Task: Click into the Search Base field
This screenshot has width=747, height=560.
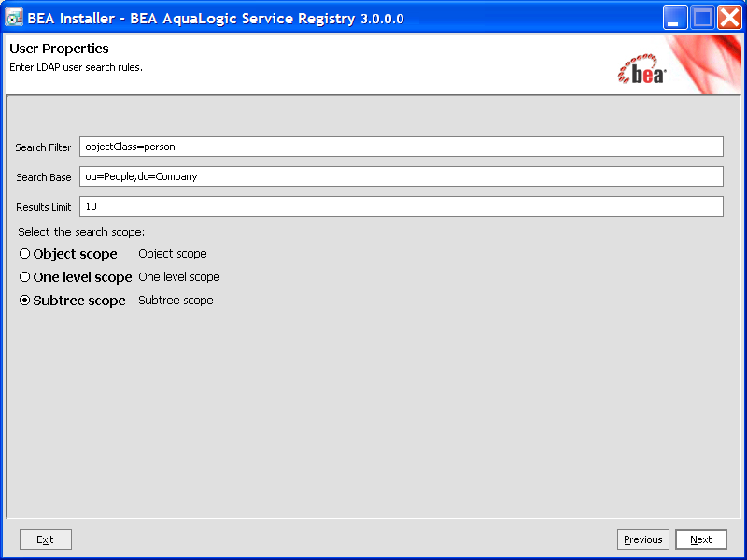Action: pyautogui.click(x=402, y=176)
